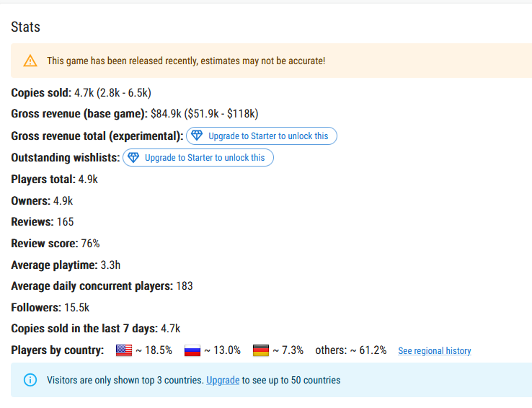532x408 pixels.
Task: Unlock Gross revenue total via Upgrade to Starter
Action: 262,136
